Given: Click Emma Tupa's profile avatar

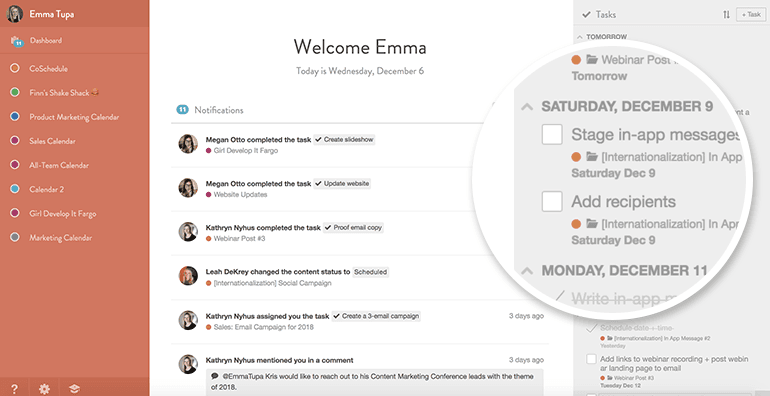Looking at the screenshot, I should point(15,14).
